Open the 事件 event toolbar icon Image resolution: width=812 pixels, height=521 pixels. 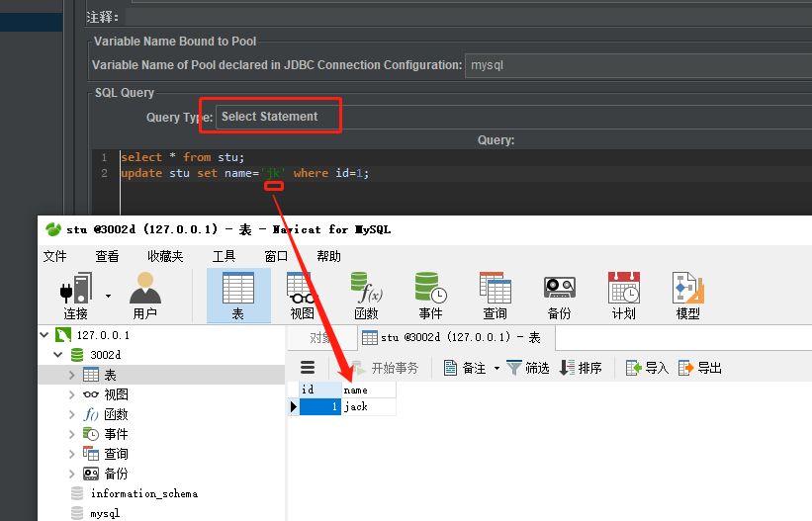(430, 296)
